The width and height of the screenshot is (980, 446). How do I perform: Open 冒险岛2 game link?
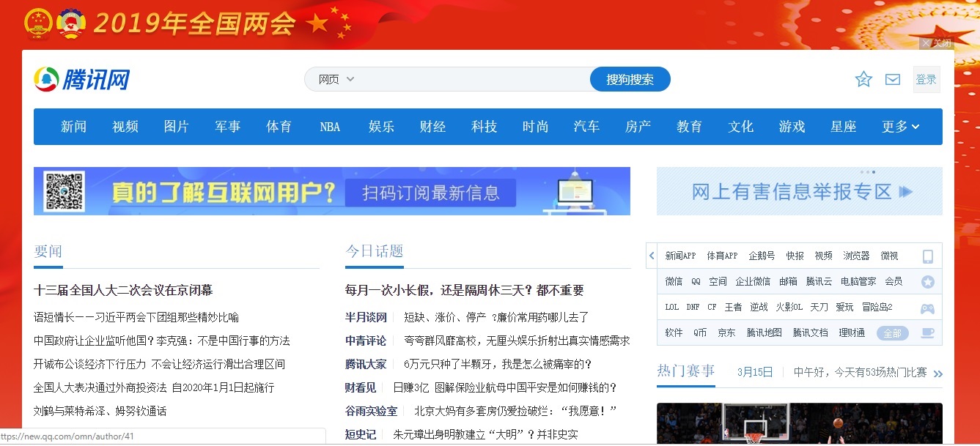point(877,307)
